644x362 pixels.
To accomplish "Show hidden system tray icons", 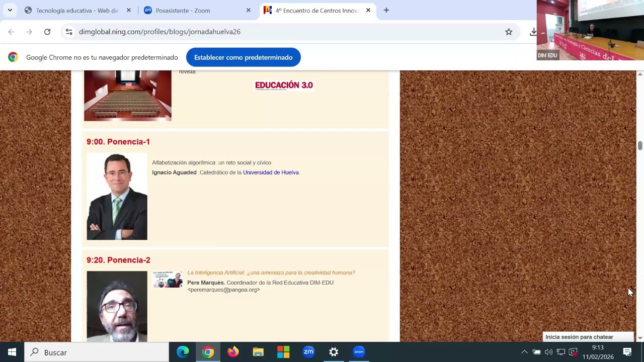I will 524,352.
